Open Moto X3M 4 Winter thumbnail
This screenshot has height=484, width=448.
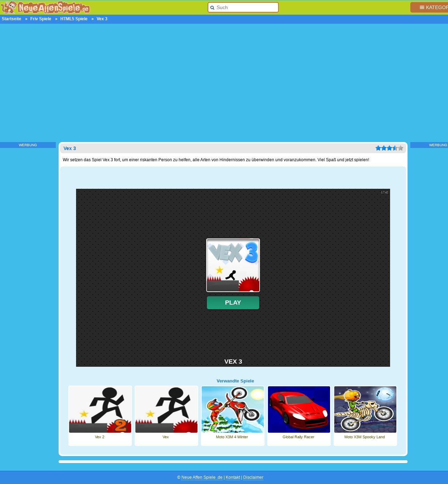(233, 409)
